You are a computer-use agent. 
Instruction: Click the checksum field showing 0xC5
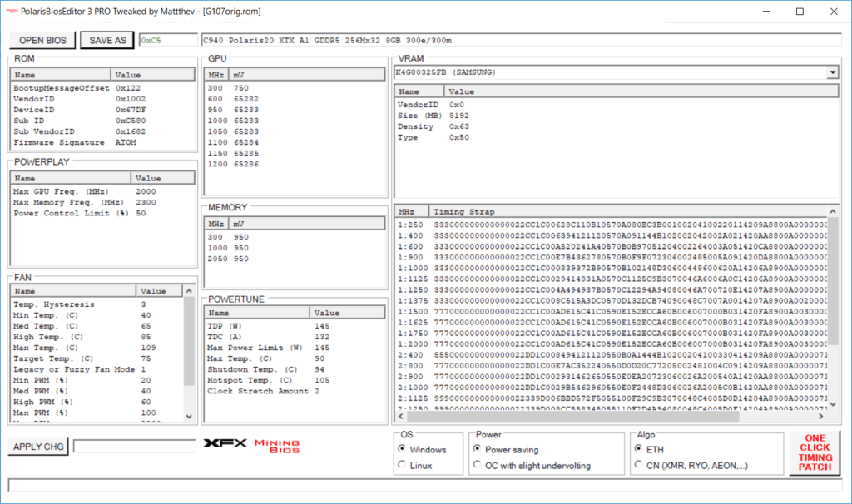pyautogui.click(x=166, y=39)
